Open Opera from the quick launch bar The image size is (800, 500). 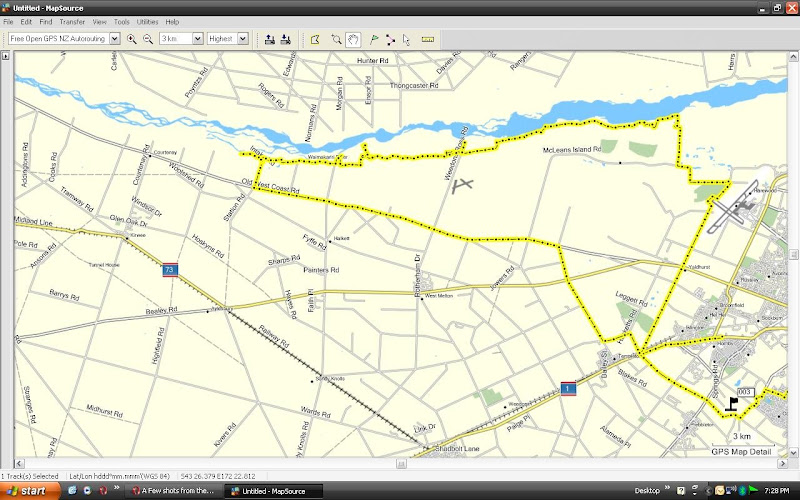103,490
